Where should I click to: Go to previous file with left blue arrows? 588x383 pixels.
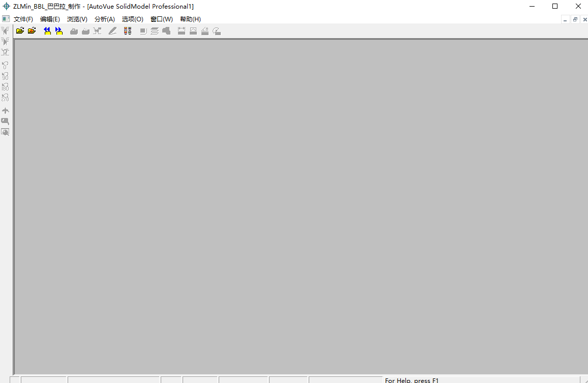click(x=47, y=31)
